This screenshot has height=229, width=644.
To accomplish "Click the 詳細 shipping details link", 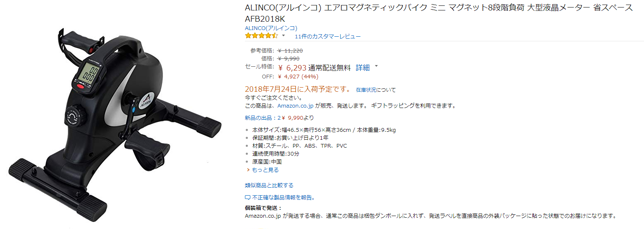I will 362,68.
